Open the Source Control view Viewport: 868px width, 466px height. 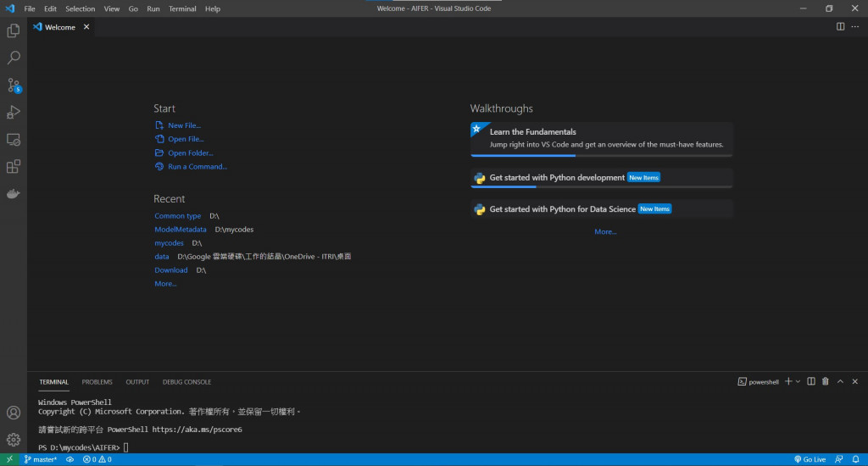click(14, 85)
